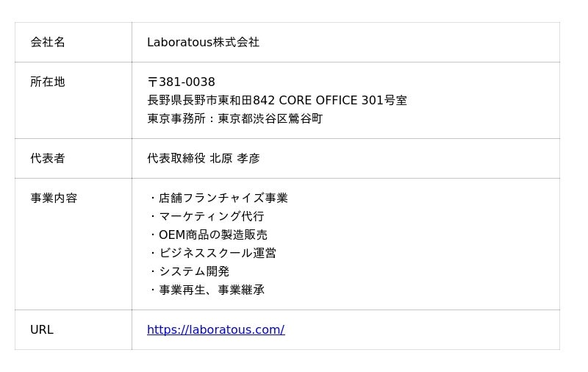Click the 会社名 row label
The height and width of the screenshot is (372, 588).
[x=48, y=43]
